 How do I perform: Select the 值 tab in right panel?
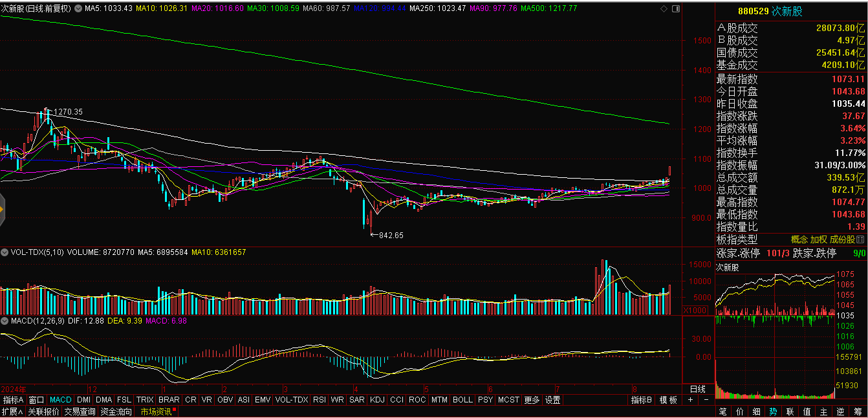point(807,412)
